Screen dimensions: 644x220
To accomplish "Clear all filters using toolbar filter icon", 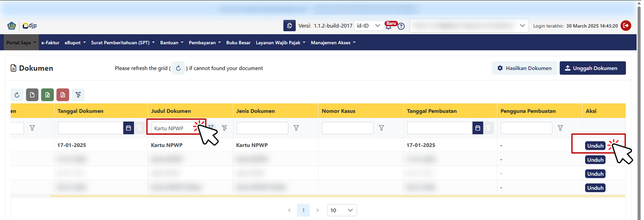I will click(x=78, y=95).
